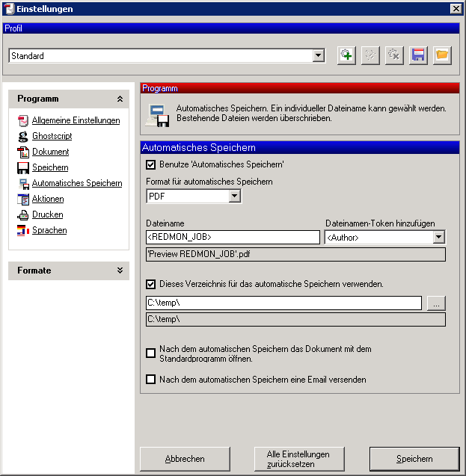Click the 'Format für automatisches Speichern' label
This screenshot has width=466, height=476.
(209, 182)
